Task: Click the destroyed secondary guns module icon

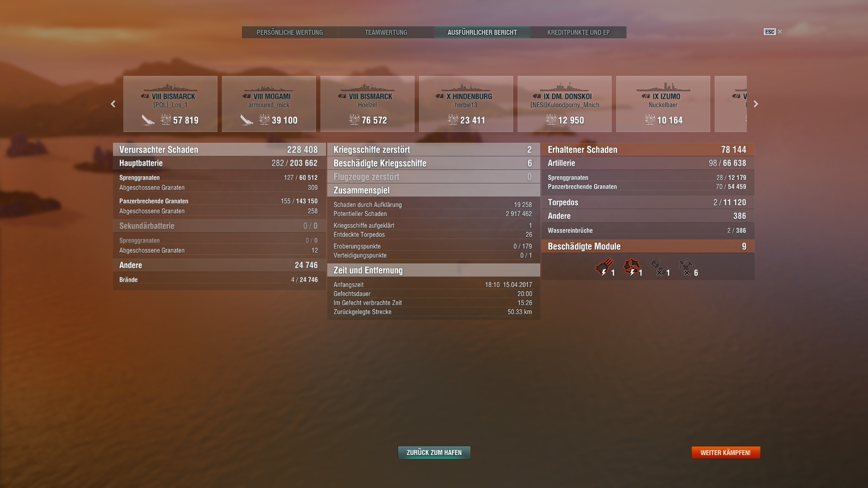Action: [x=659, y=267]
